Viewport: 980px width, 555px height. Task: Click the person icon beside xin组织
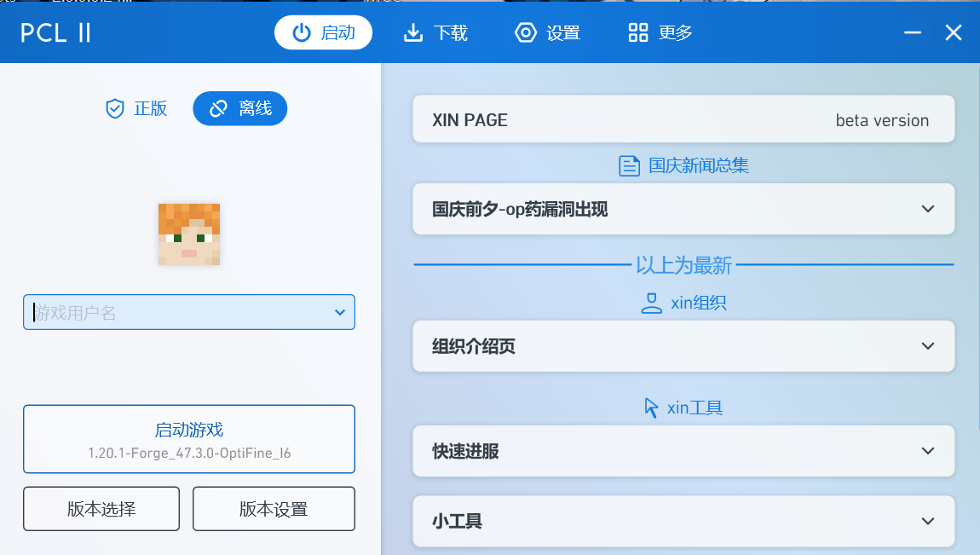pos(650,303)
